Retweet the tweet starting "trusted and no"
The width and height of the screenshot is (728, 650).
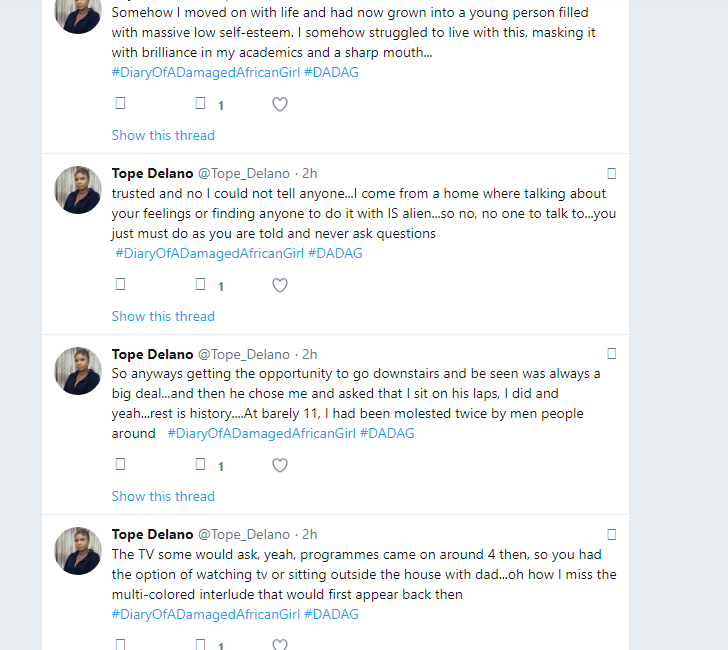[201, 285]
